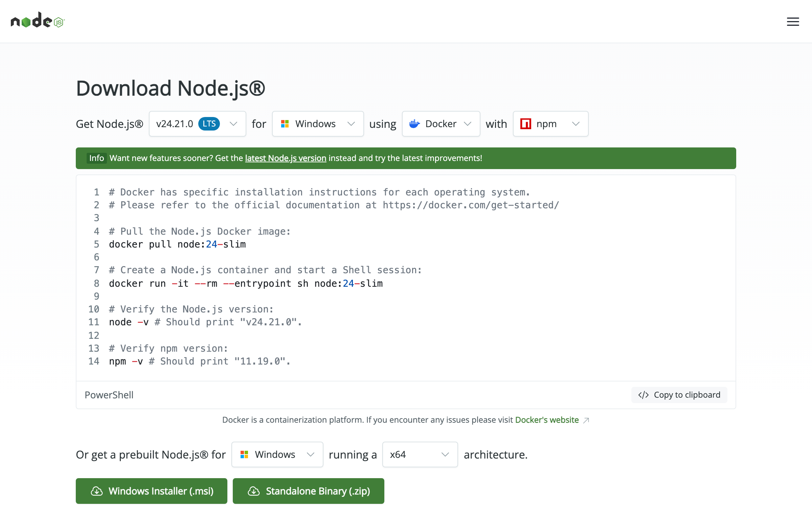
Task: Open the npm package manager dropdown
Action: [550, 124]
